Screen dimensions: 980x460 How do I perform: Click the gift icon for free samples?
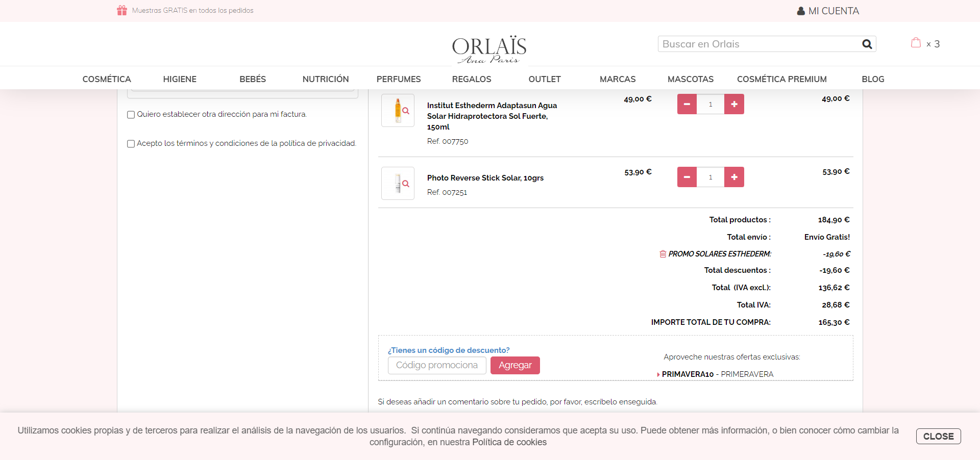122,10
